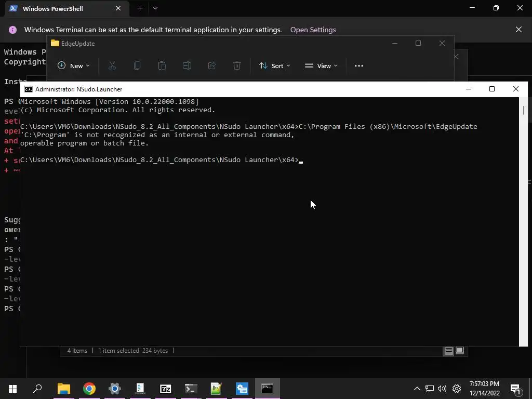Maximize the EdgeUpdate Explorer window
The image size is (532, 399).
click(418, 43)
